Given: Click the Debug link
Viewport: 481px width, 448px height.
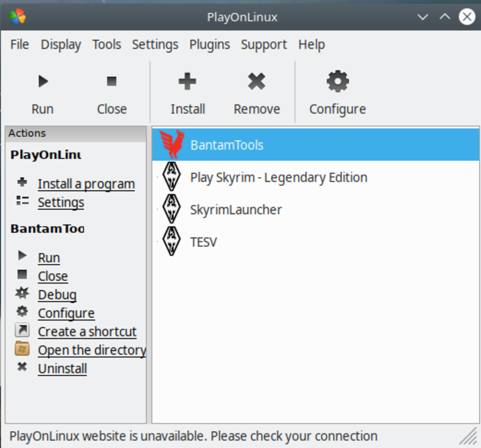Looking at the screenshot, I should pyautogui.click(x=57, y=295).
